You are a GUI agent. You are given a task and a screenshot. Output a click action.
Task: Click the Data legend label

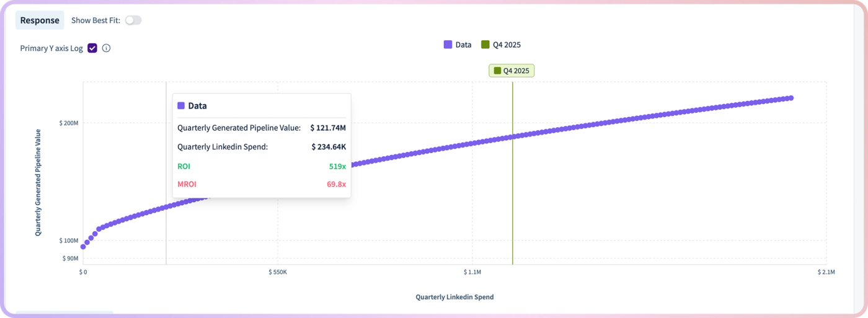(463, 45)
